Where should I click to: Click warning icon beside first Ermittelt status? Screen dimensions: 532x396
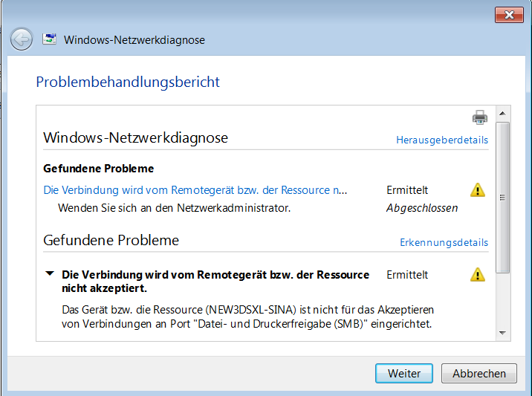point(477,190)
